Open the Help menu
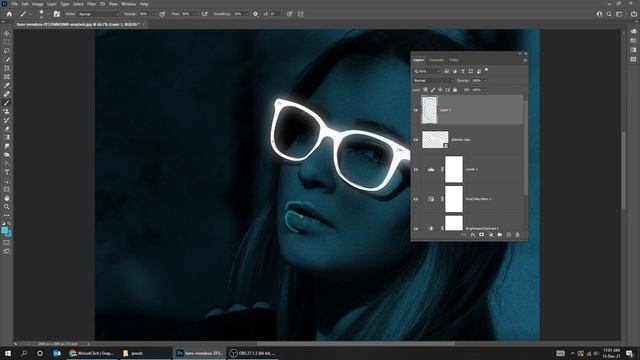This screenshot has width=640, height=360. [144, 4]
